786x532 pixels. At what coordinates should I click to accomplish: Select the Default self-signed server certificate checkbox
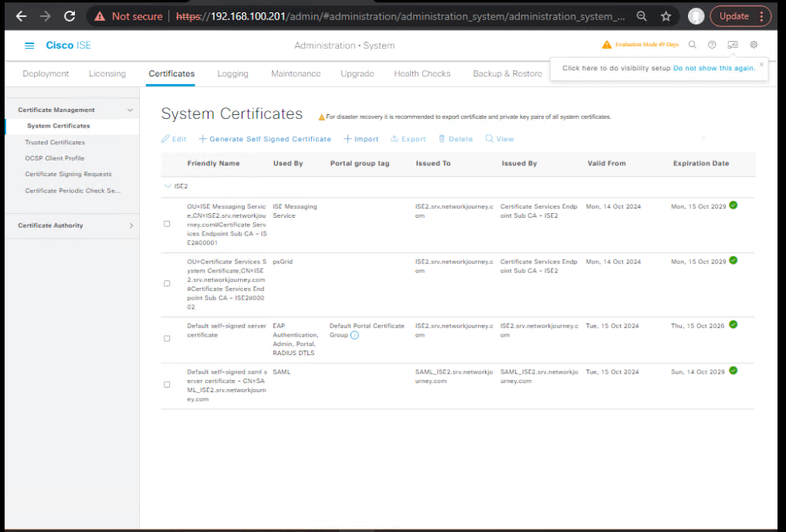tap(167, 338)
